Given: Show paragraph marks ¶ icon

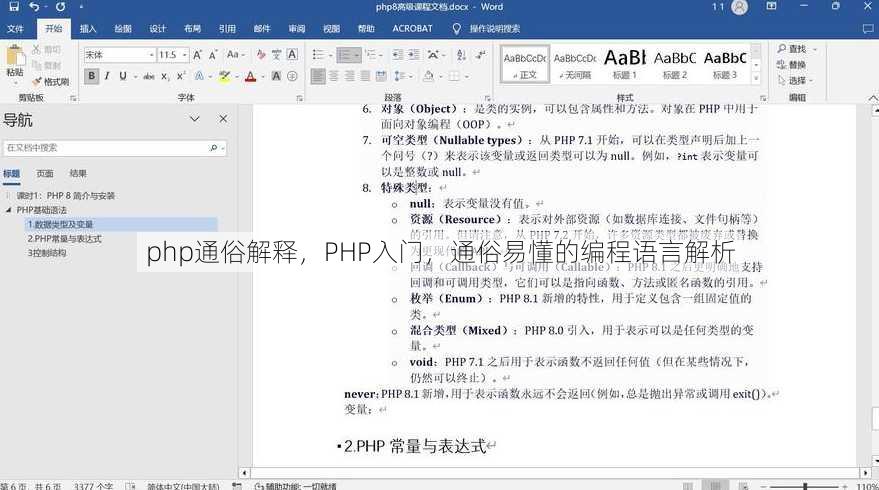Looking at the screenshot, I should [x=481, y=55].
